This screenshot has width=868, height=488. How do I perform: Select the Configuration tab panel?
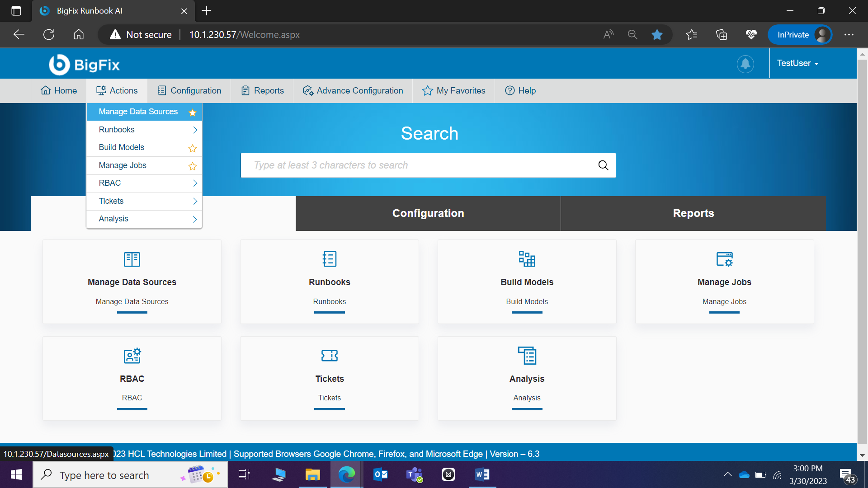pyautogui.click(x=428, y=213)
